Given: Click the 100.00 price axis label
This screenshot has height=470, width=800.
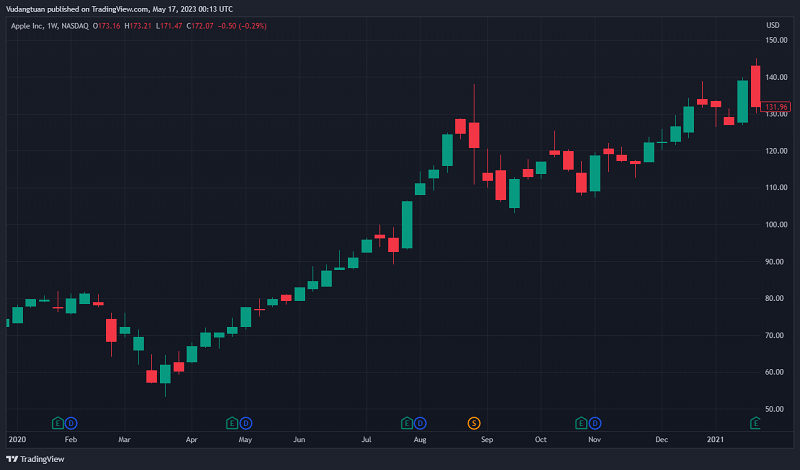Looking at the screenshot, I should click(x=776, y=225).
